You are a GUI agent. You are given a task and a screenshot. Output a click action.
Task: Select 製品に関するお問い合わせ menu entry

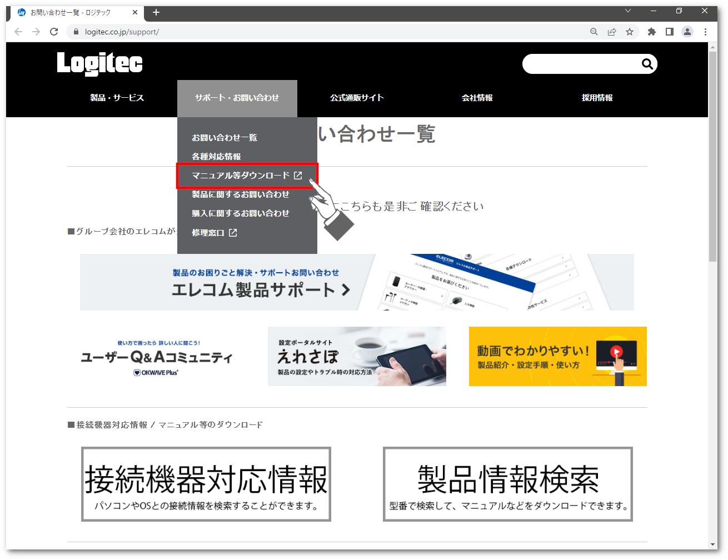click(241, 194)
